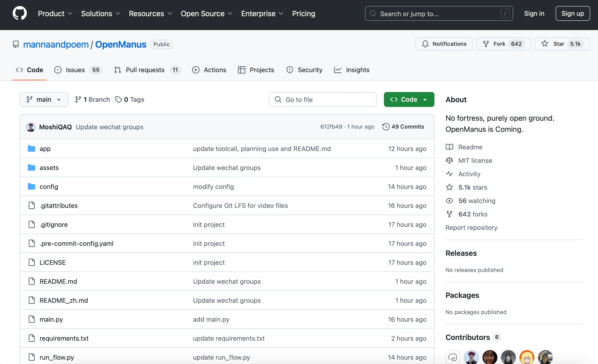
Task: Open the mannaandpoem owner profile link
Action: point(56,44)
